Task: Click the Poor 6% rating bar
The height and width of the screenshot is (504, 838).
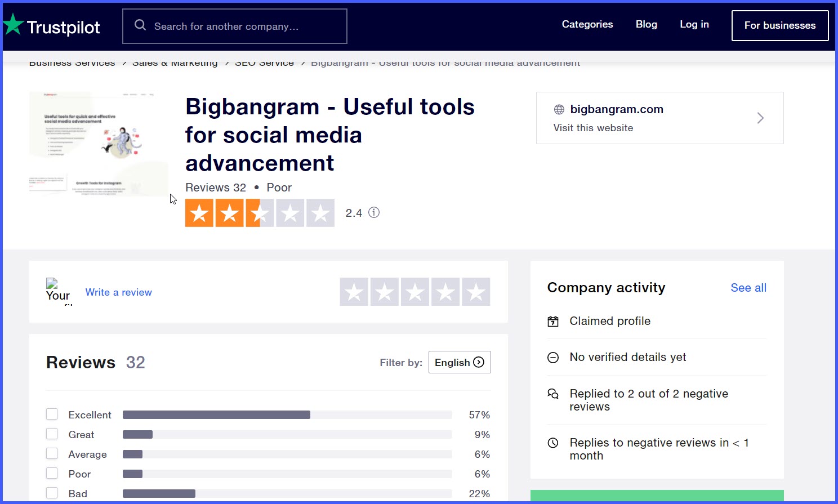Action: (x=287, y=474)
